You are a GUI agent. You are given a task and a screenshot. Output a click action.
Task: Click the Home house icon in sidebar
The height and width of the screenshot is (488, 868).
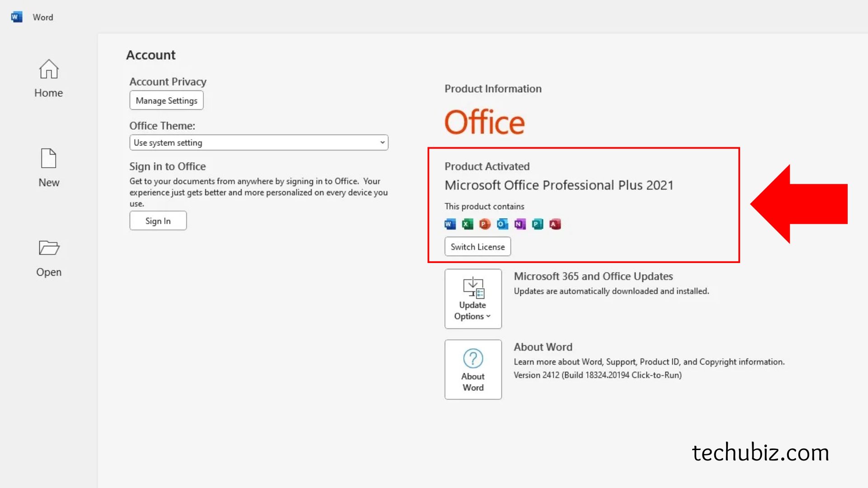(x=48, y=69)
